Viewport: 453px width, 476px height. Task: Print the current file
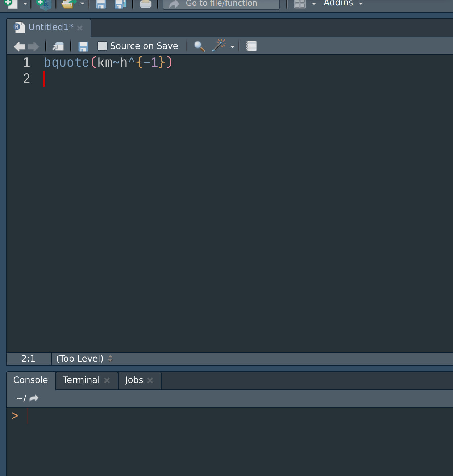(x=145, y=4)
